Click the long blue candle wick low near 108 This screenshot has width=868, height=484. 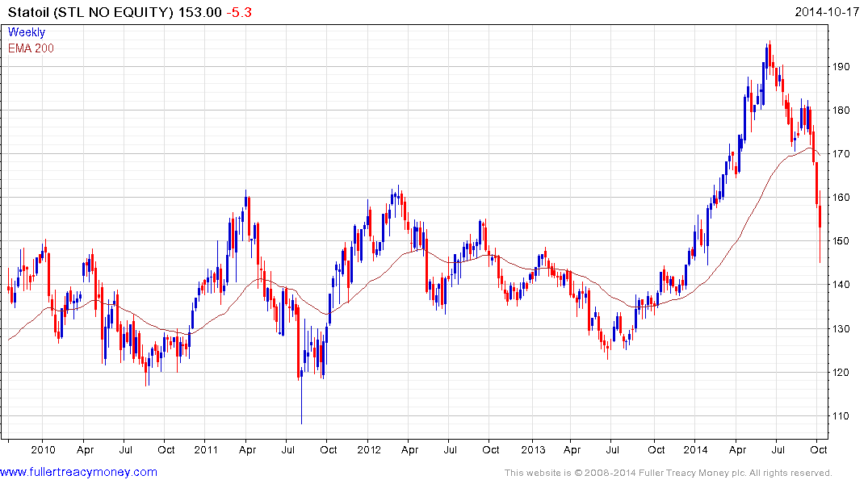302,398
